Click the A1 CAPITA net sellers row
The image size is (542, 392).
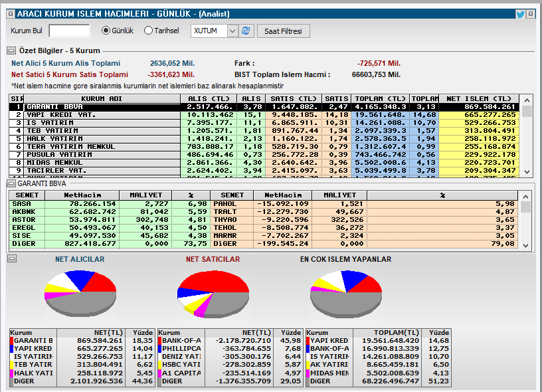[230, 373]
